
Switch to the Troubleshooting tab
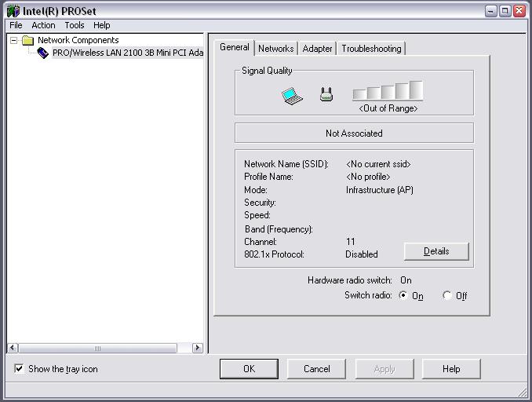(371, 49)
